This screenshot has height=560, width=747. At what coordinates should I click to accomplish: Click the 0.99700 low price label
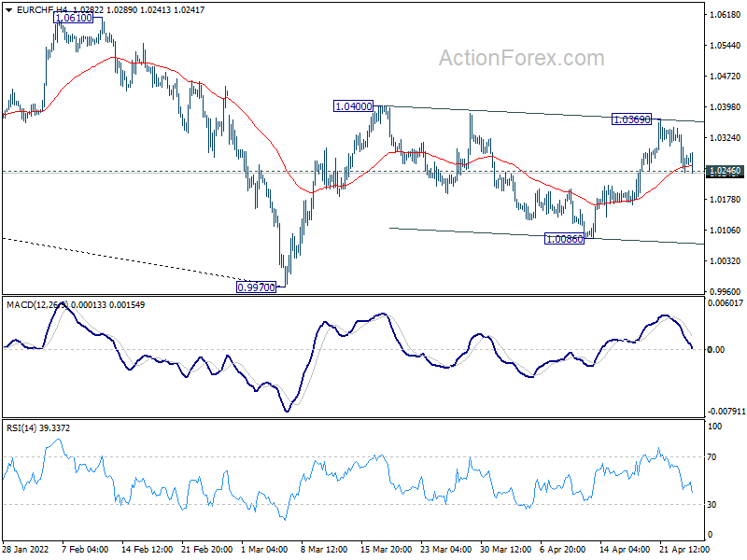(256, 287)
